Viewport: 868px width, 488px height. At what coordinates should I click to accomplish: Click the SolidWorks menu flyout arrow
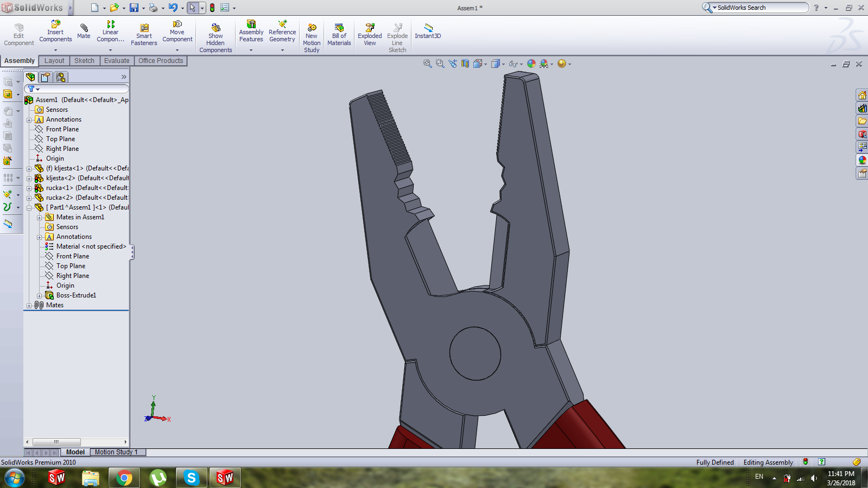[x=70, y=8]
